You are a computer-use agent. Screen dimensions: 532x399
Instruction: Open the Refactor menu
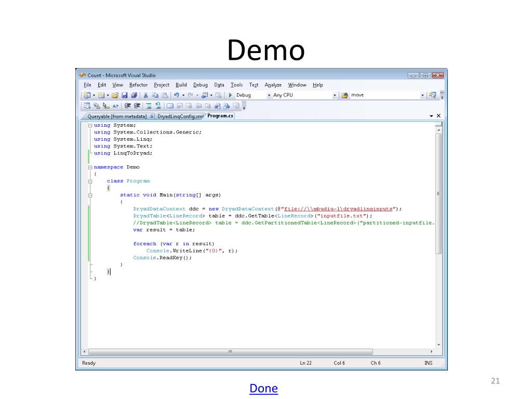pos(138,85)
